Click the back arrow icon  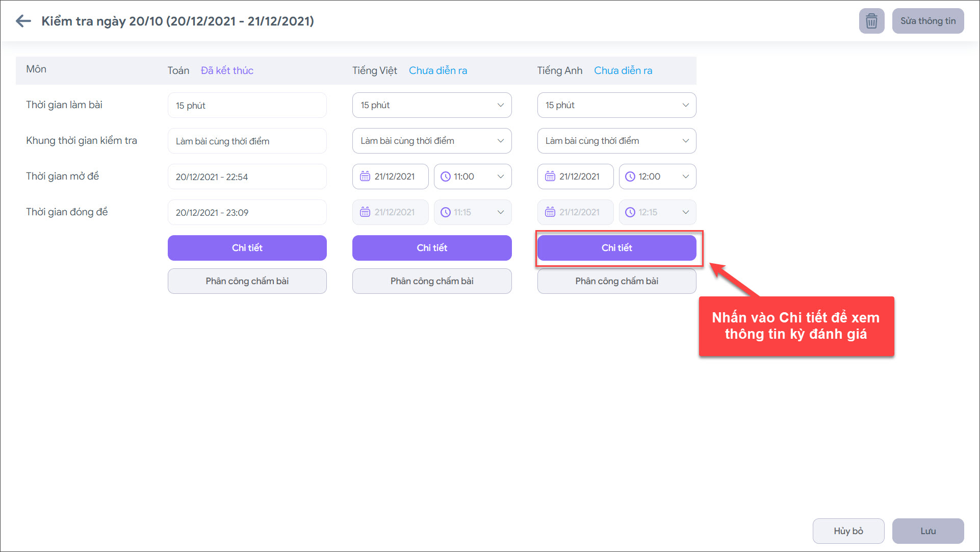(x=23, y=21)
